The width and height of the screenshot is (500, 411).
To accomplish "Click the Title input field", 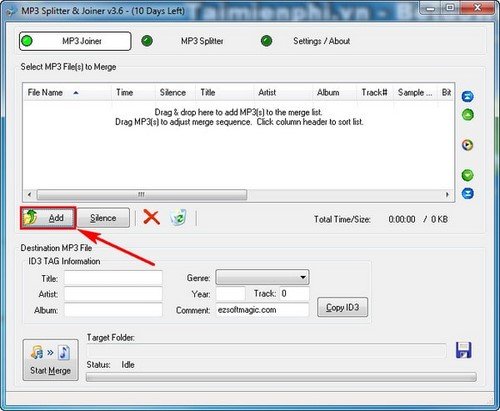I will pyautogui.click(x=113, y=278).
